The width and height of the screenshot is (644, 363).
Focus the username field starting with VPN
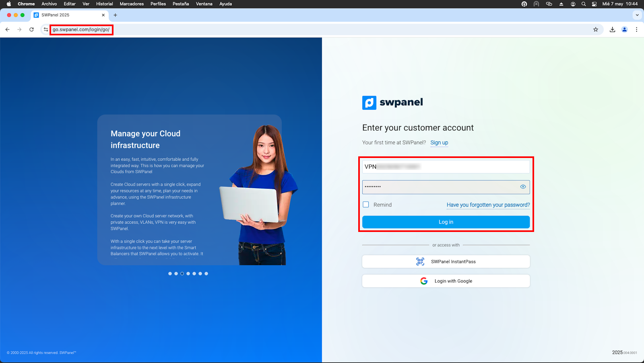click(x=446, y=166)
